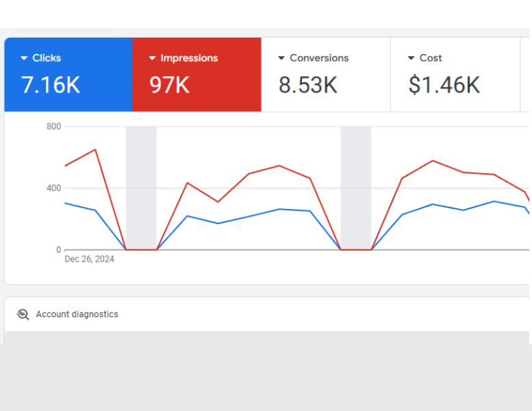The width and height of the screenshot is (532, 411).
Task: Open the Account diagnostics section label
Action: [x=77, y=314]
